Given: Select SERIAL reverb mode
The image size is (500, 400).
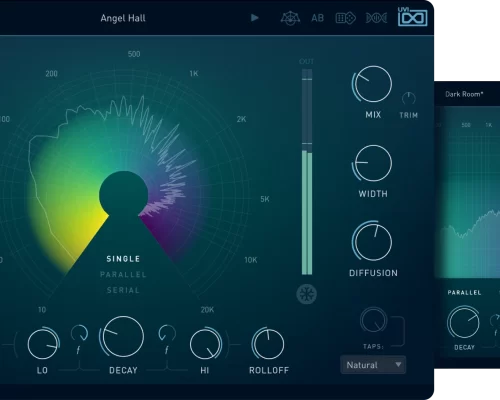Looking at the screenshot, I should (x=123, y=290).
